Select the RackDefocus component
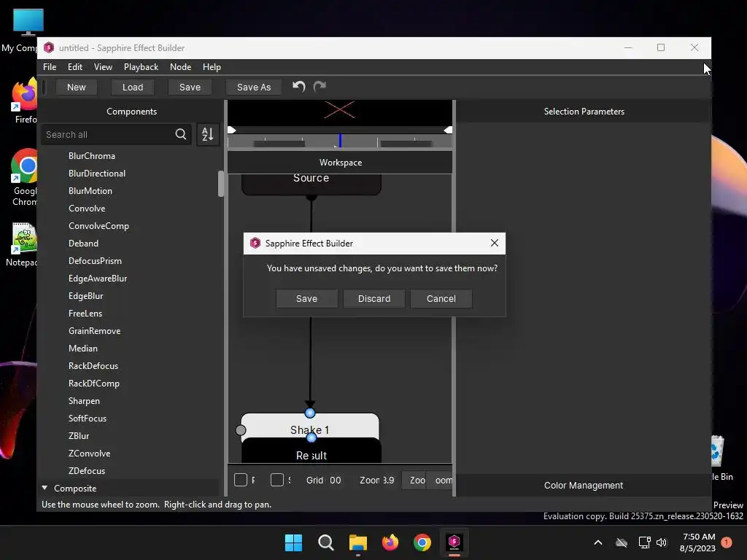747x560 pixels. [x=93, y=366]
